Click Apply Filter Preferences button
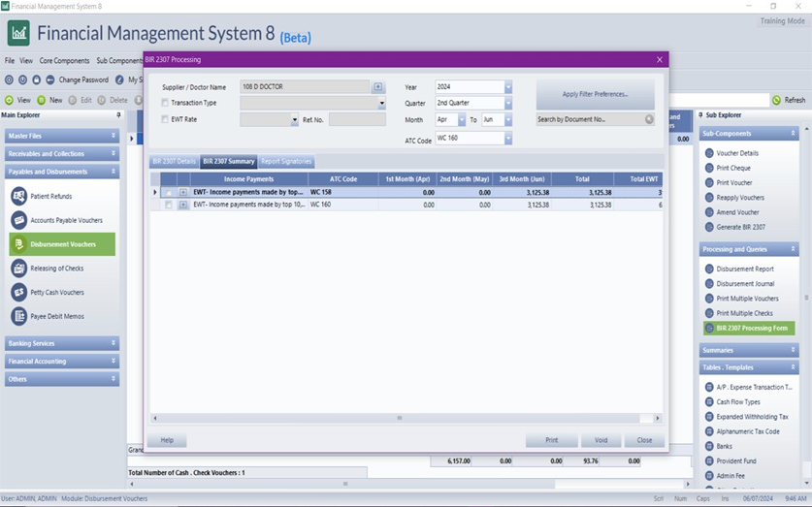The width and height of the screenshot is (812, 507). tap(595, 94)
